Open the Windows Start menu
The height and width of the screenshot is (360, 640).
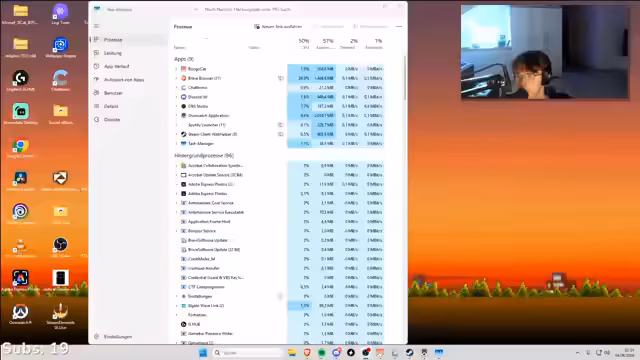[x=203, y=353]
